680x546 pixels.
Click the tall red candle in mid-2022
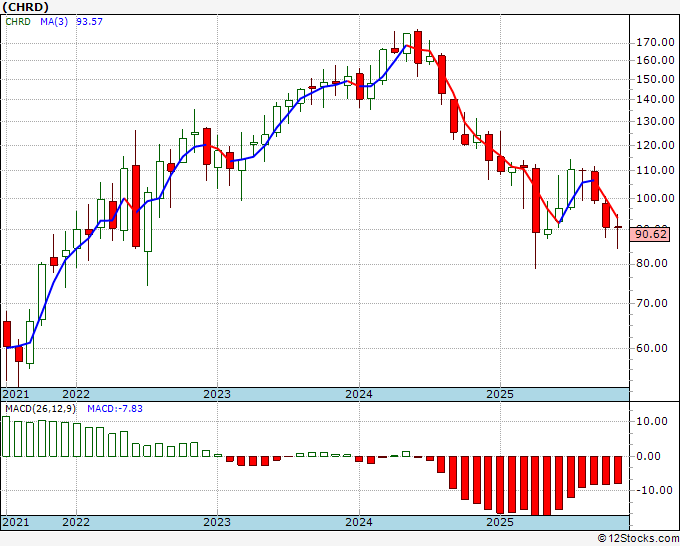click(136, 206)
